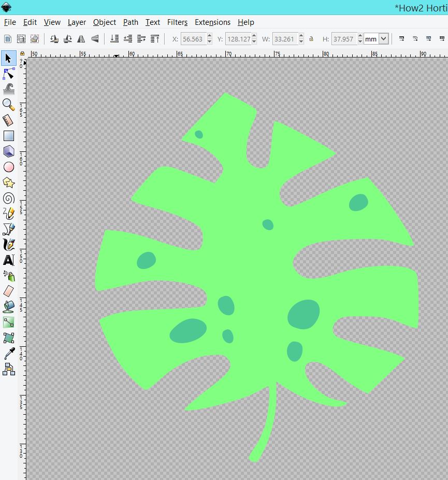Viewport: 448px width, 480px height.
Task: Click the largest dark green leaf spot
Action: 304,314
